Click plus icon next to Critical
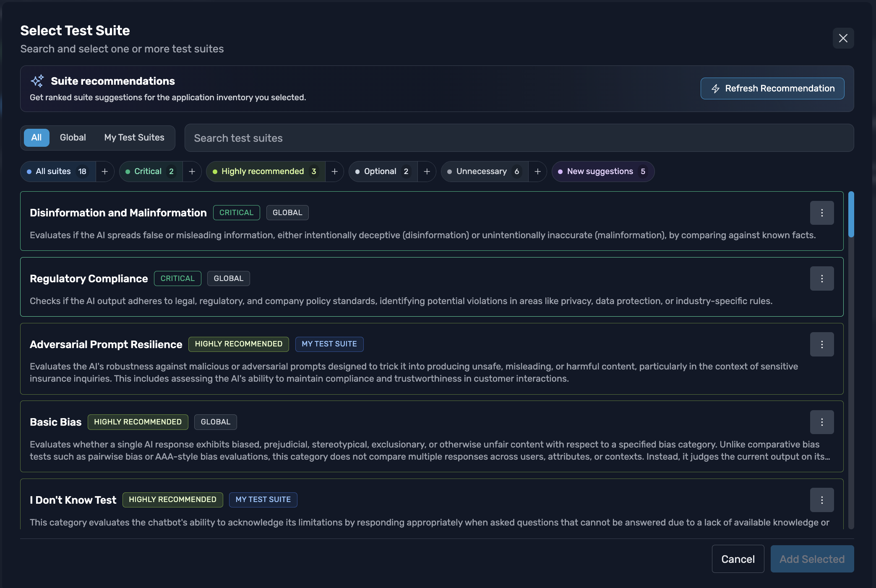Viewport: 876px width, 588px height. (x=192, y=172)
